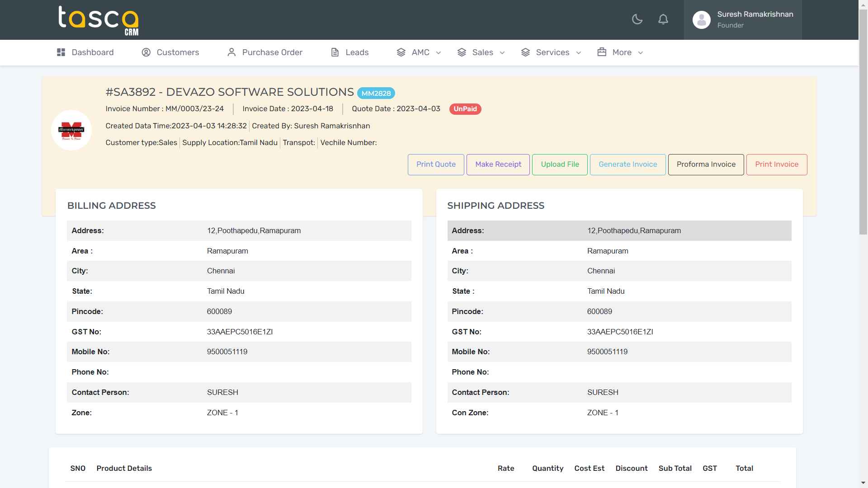Click the Print Quote button
Viewport: 868px width, 488px height.
pos(436,164)
